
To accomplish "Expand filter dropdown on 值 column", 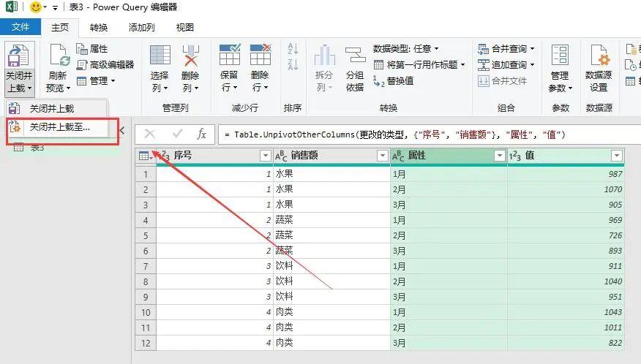I will point(616,156).
